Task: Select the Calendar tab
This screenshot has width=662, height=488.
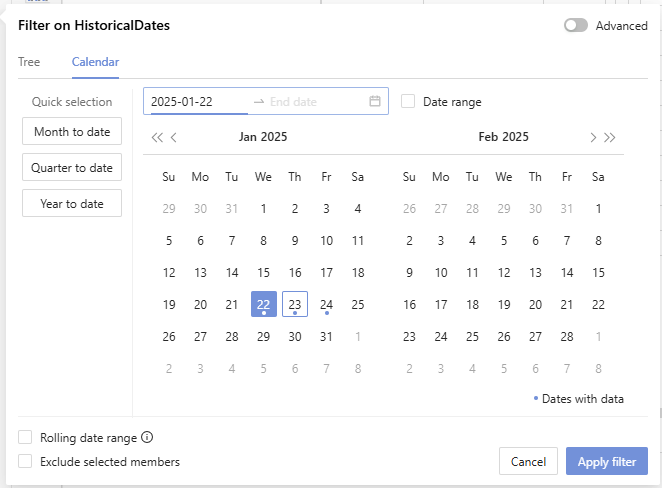Action: point(95,62)
